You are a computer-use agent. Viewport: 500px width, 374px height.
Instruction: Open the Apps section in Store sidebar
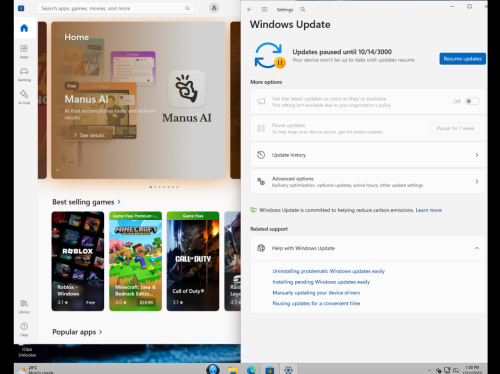point(24,52)
